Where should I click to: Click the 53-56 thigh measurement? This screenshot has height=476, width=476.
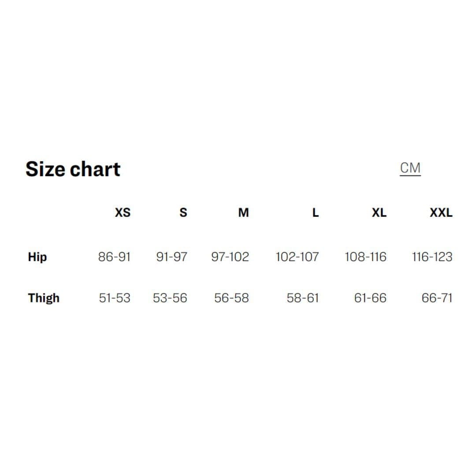170,298
